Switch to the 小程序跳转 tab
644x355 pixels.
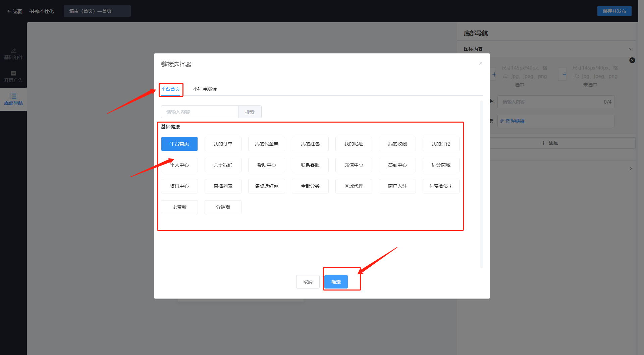(x=205, y=89)
